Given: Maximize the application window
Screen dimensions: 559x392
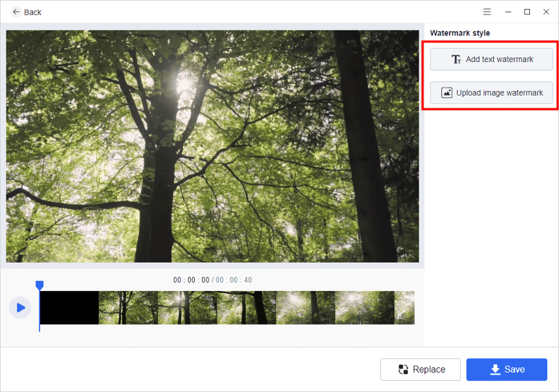Looking at the screenshot, I should coord(527,12).
